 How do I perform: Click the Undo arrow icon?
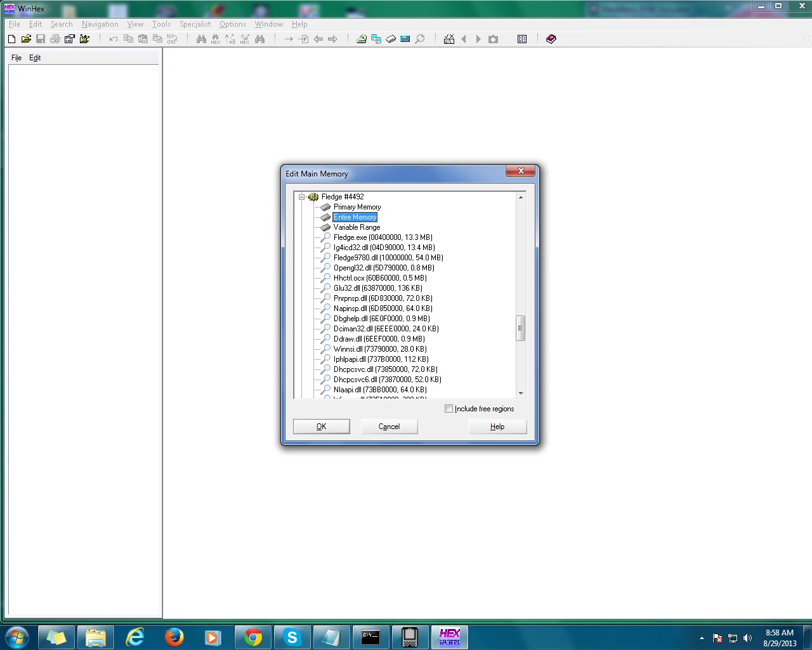click(113, 39)
